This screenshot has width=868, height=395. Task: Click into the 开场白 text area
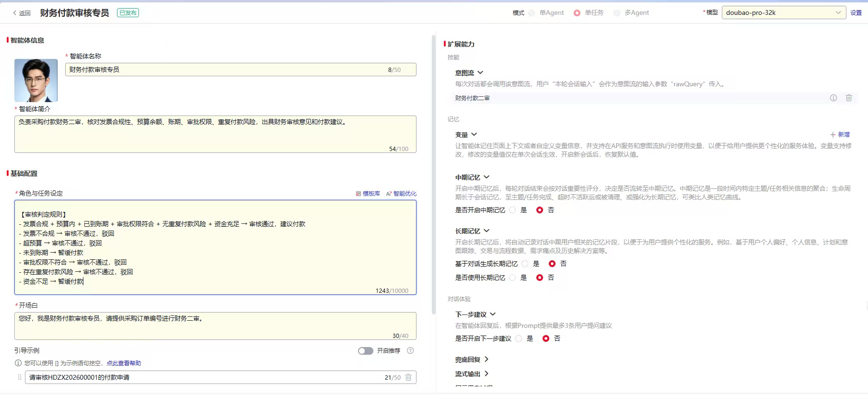(215, 326)
